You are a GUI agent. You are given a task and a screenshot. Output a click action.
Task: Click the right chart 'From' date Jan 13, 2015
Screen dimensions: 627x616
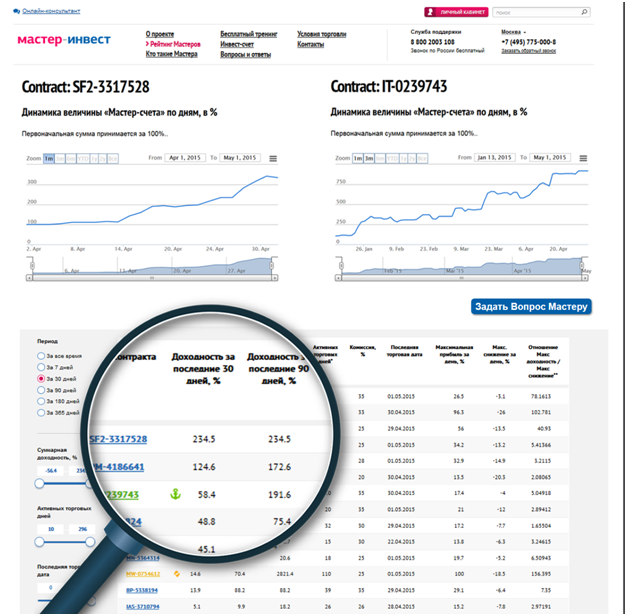pos(494,158)
